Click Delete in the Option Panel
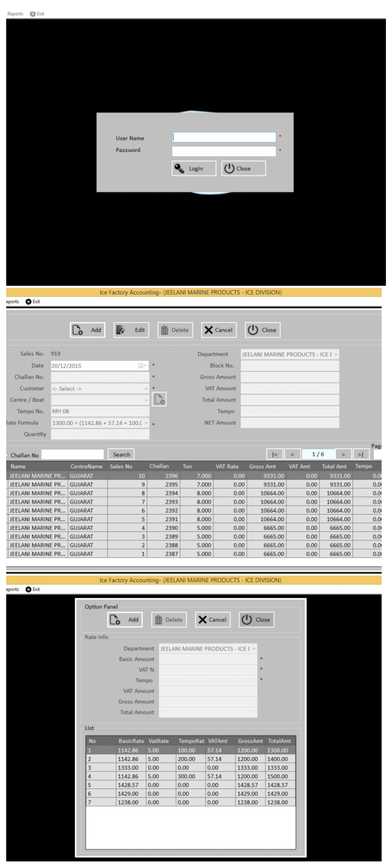Screen dimensions: 388x868 [x=169, y=620]
